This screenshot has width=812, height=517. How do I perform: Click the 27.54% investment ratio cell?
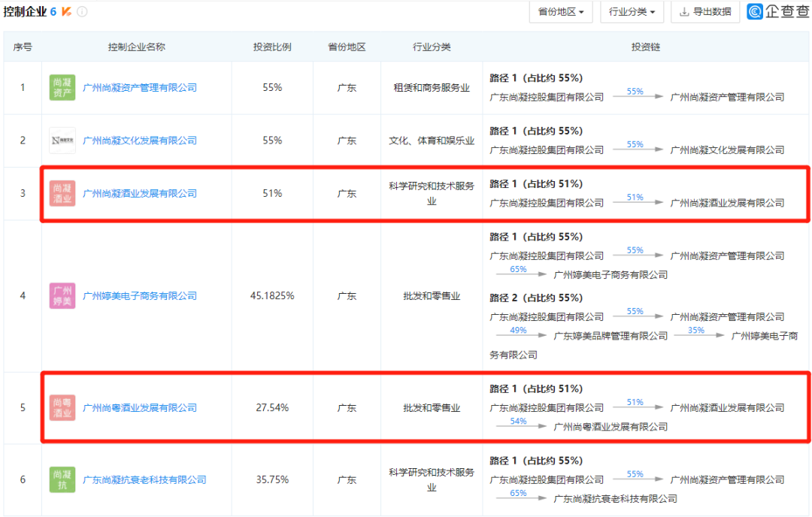pyautogui.click(x=272, y=407)
